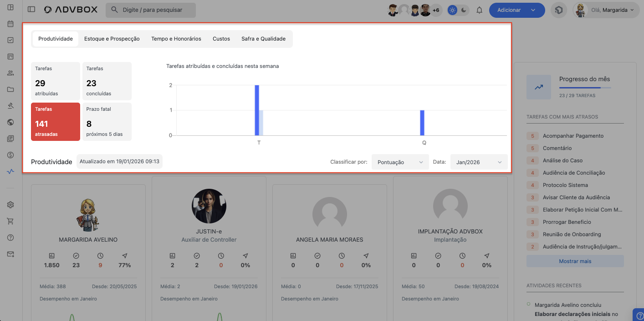
Task: Click the dollar sign financial icon
Action: pos(10,155)
